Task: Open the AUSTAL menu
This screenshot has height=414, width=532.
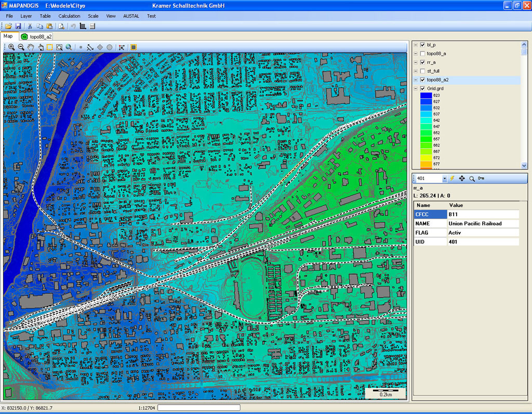Action: click(x=131, y=16)
